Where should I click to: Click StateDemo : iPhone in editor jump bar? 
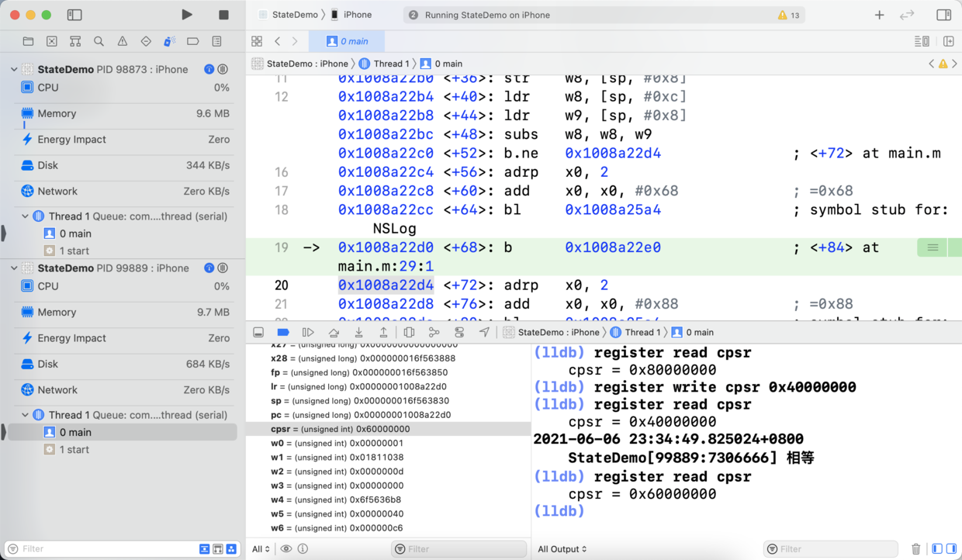tap(300, 64)
